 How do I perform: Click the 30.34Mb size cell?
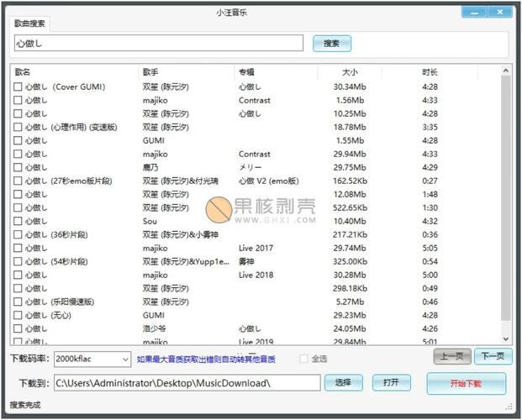point(350,87)
